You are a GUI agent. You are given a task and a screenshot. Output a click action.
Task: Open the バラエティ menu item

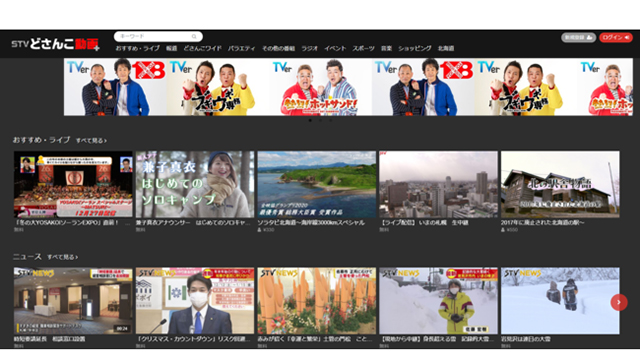(x=241, y=49)
